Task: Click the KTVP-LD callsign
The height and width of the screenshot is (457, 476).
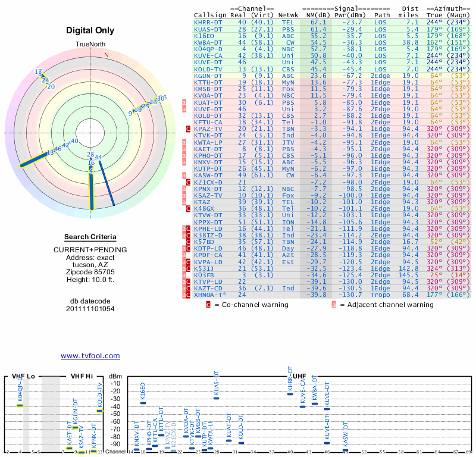Action: 208,282
